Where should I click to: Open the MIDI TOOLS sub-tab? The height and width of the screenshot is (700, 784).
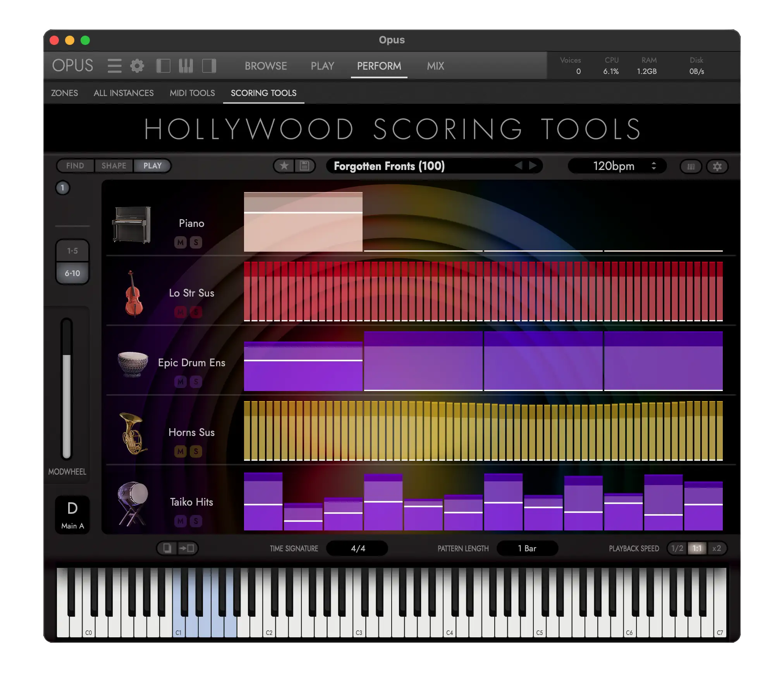click(192, 93)
